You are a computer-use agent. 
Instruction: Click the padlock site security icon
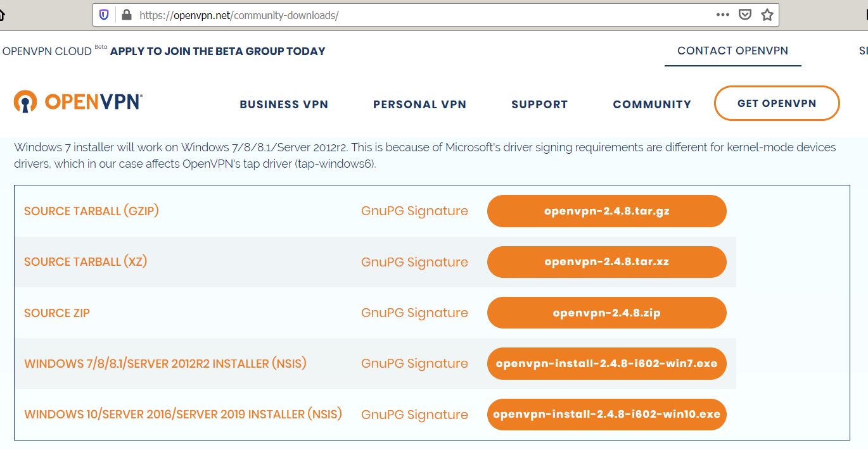point(125,15)
